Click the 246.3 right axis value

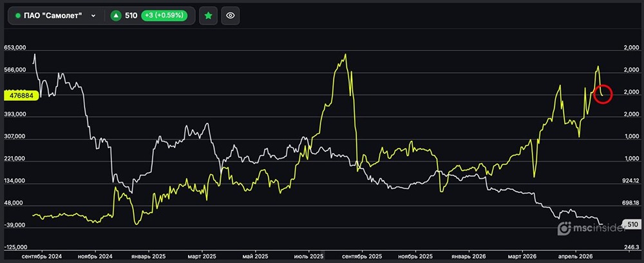coord(633,248)
